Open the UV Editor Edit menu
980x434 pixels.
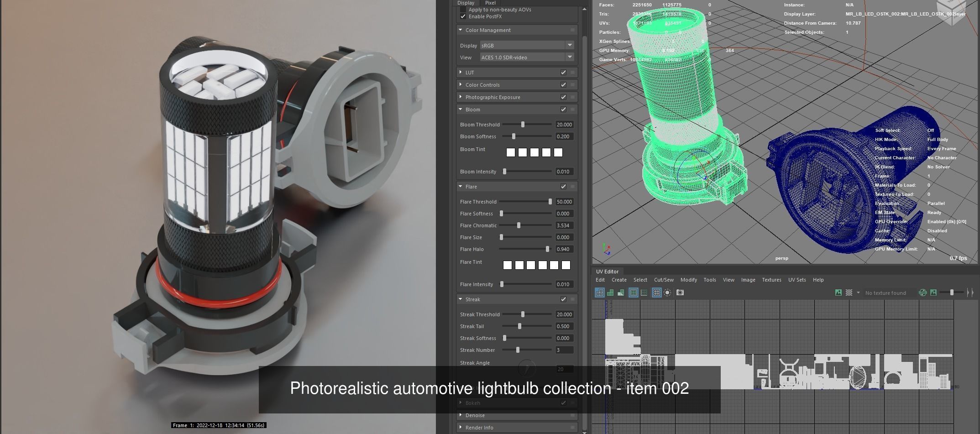coord(600,280)
